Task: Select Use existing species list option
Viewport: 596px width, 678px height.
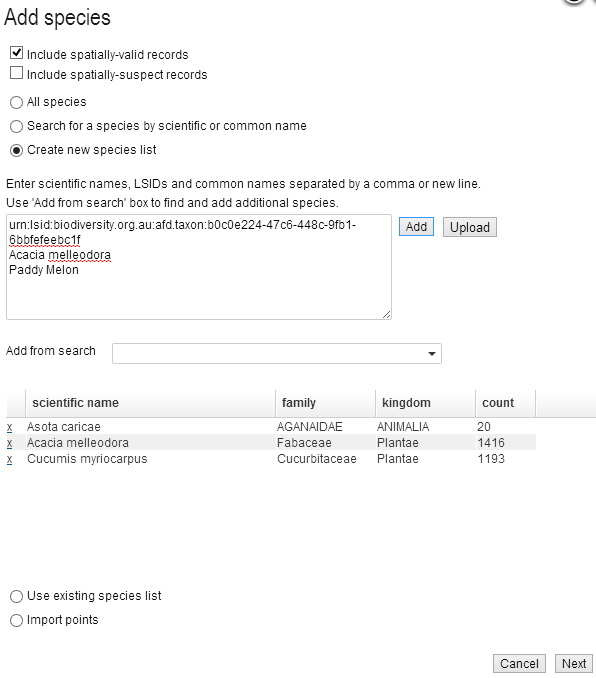Action: 16,596
